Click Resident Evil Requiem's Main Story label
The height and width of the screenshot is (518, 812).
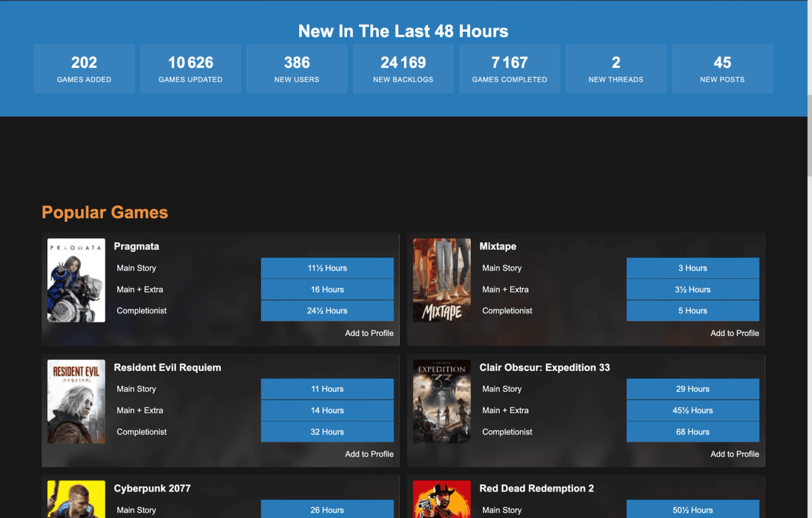tap(136, 389)
